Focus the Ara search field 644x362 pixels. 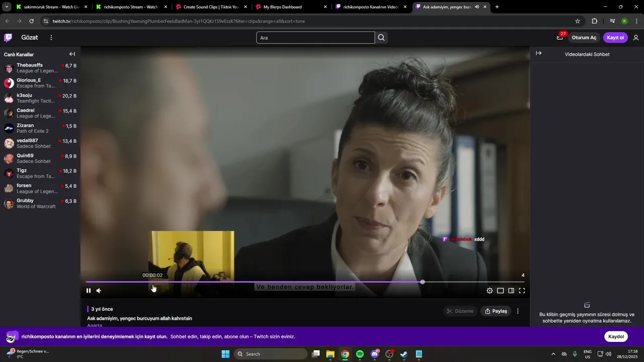point(315,38)
